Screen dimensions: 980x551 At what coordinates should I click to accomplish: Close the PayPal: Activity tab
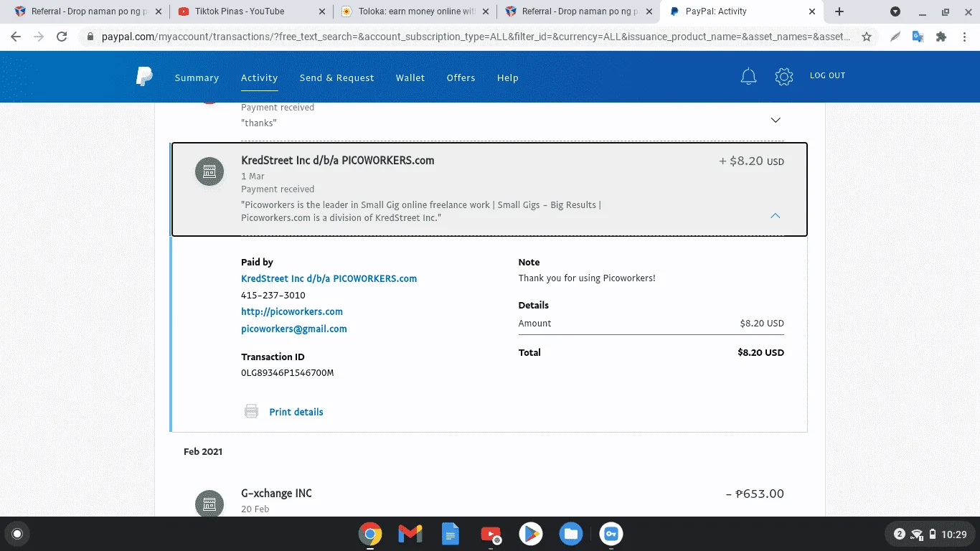pos(812,11)
